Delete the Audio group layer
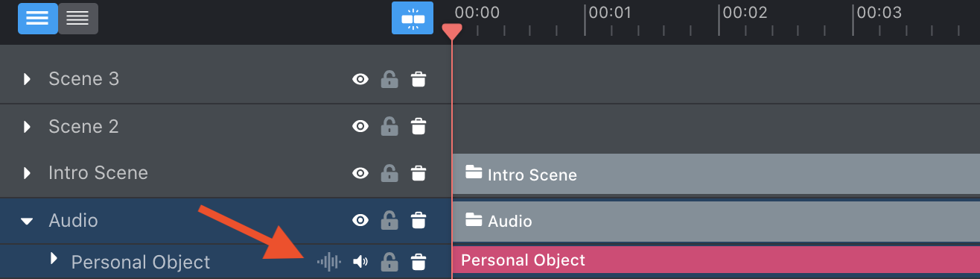The width and height of the screenshot is (980, 279). click(419, 220)
